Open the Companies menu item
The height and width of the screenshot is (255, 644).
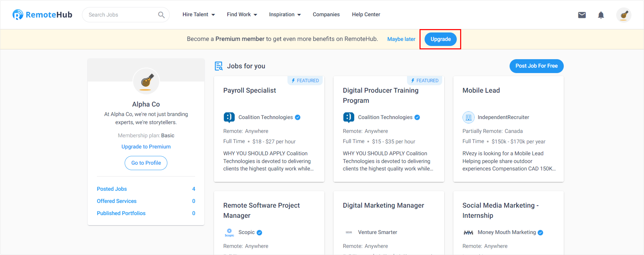pos(326,15)
